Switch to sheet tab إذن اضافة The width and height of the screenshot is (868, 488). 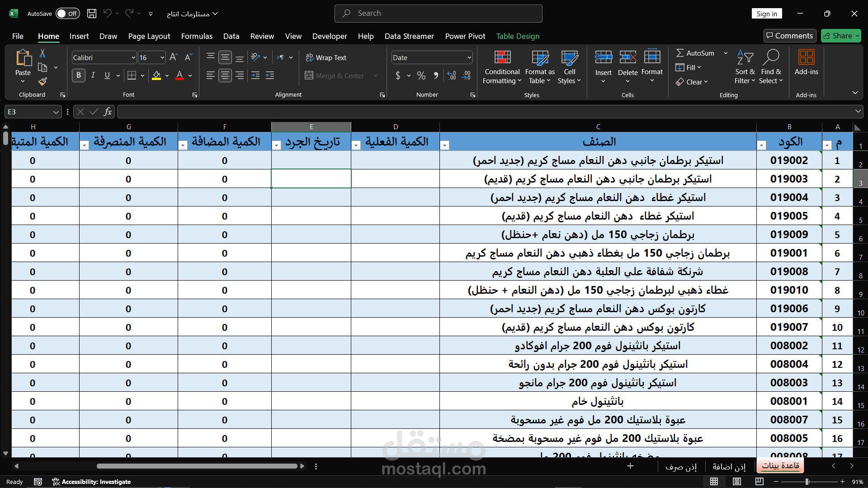[729, 466]
